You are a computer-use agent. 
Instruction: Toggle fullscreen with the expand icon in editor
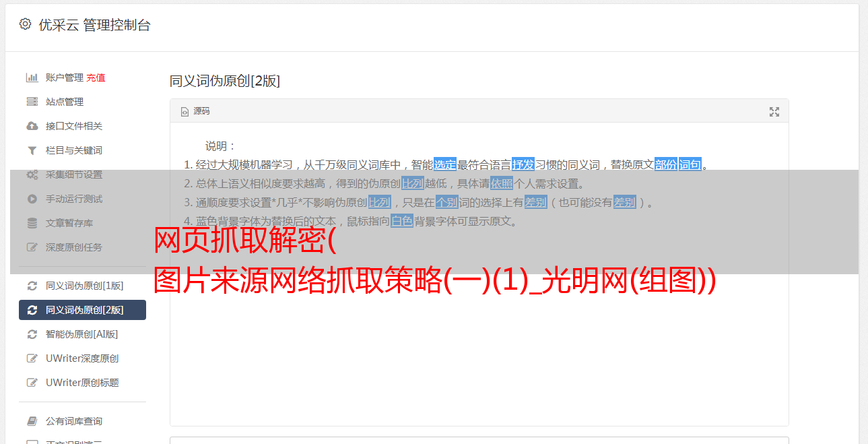pyautogui.click(x=774, y=112)
